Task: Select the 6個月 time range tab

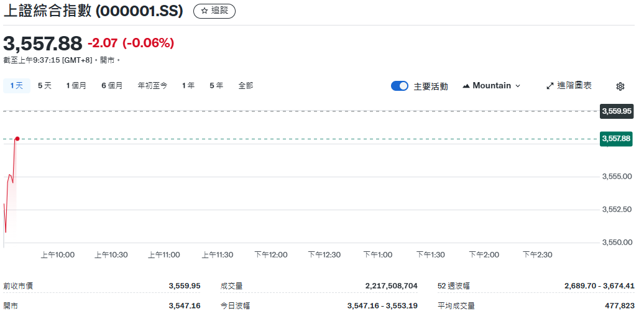Action: coord(112,86)
